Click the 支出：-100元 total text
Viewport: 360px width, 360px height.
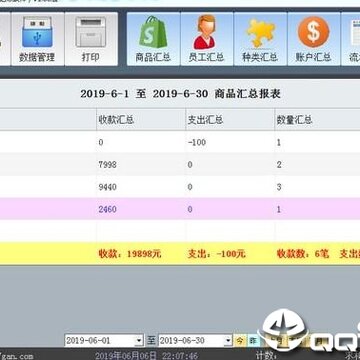tap(216, 254)
